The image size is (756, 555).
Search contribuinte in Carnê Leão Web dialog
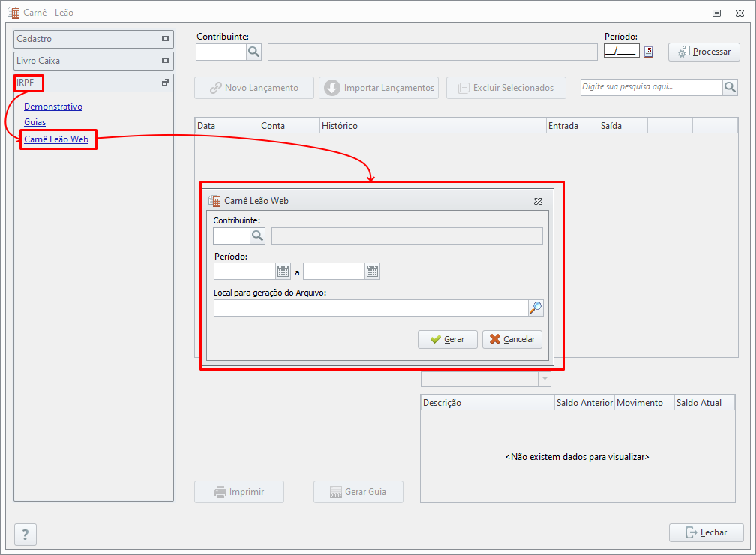257,235
